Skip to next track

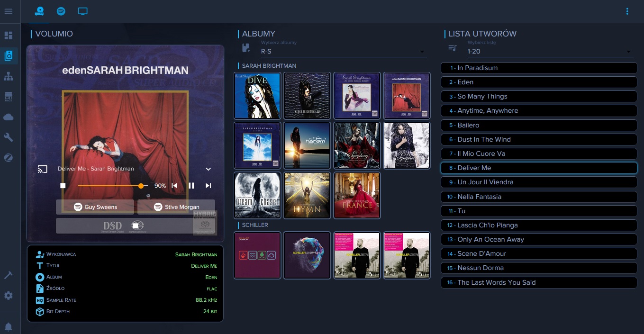(208, 186)
